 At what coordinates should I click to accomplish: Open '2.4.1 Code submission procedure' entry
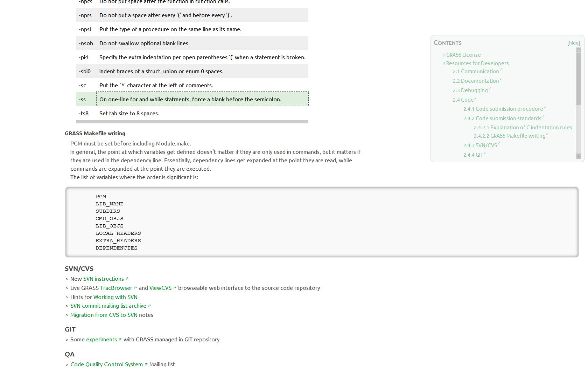tap(503, 109)
